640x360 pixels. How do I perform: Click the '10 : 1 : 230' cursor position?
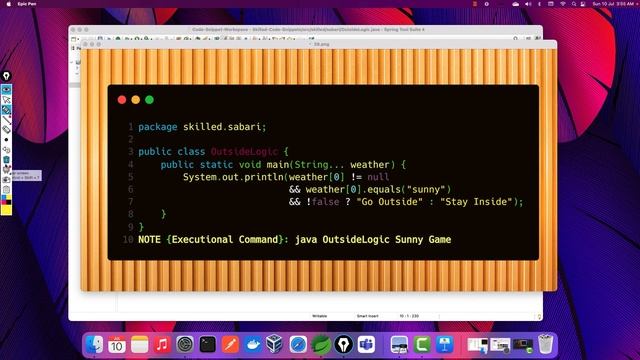pyautogui.click(x=409, y=316)
